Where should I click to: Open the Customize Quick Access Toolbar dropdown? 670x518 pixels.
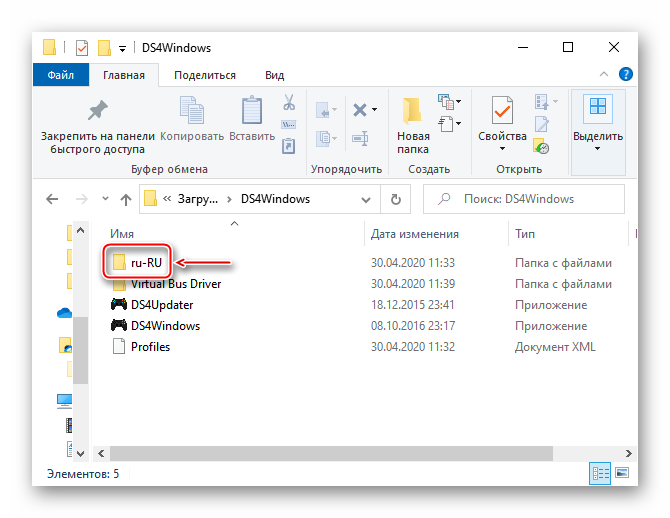coord(123,49)
